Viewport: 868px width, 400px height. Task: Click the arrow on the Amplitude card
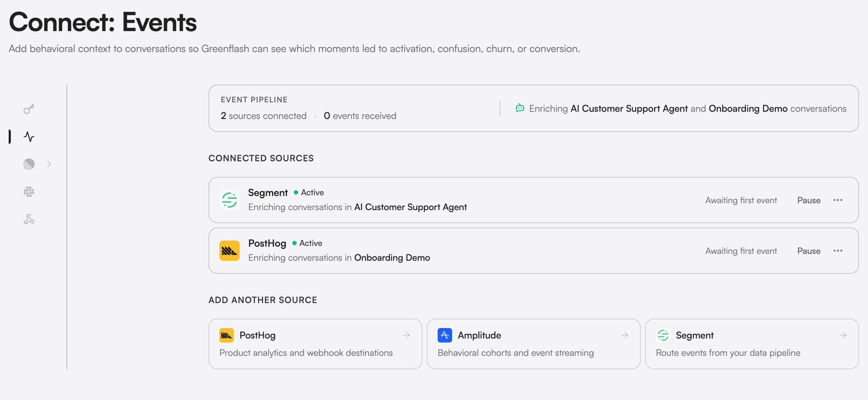625,335
